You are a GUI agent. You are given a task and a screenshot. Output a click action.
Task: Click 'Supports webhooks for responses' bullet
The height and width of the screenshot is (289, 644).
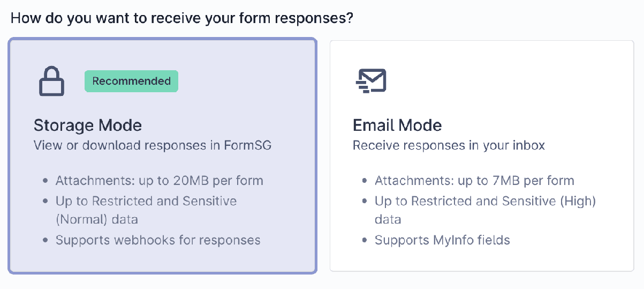point(158,240)
